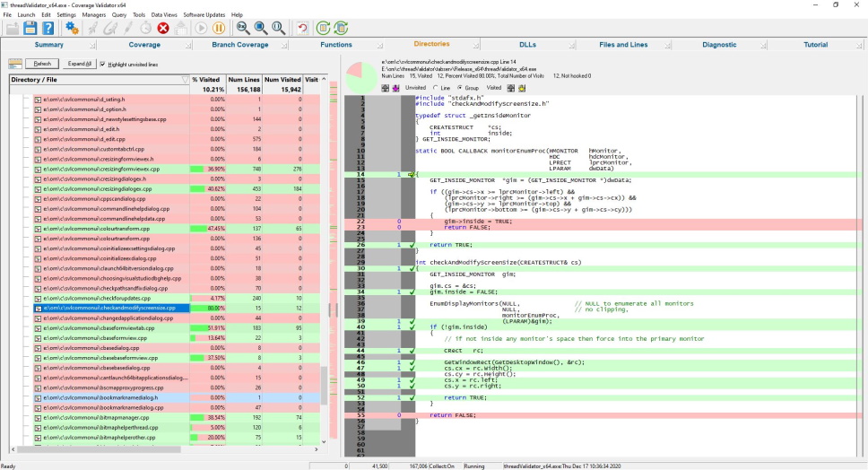The width and height of the screenshot is (868, 470).
Task: Click the pin icon on DLLs tab
Action: [571, 46]
